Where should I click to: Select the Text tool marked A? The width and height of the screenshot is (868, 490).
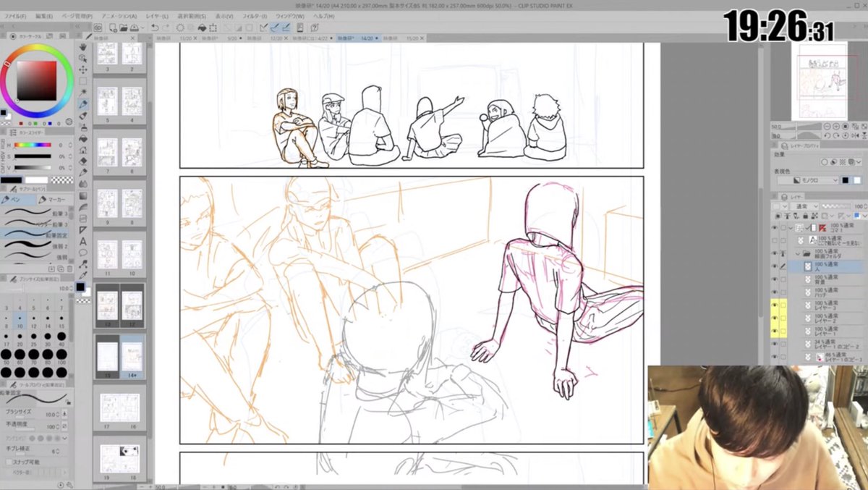(83, 242)
